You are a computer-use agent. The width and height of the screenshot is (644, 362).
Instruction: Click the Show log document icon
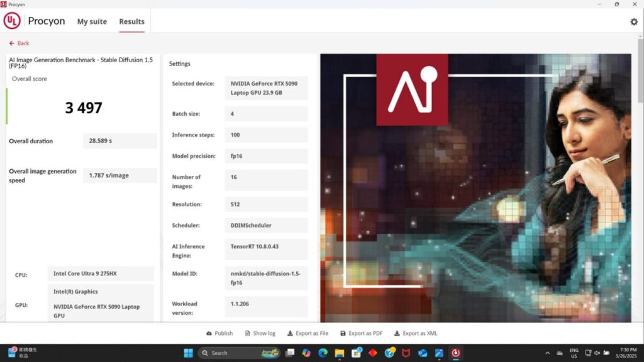pyautogui.click(x=247, y=333)
